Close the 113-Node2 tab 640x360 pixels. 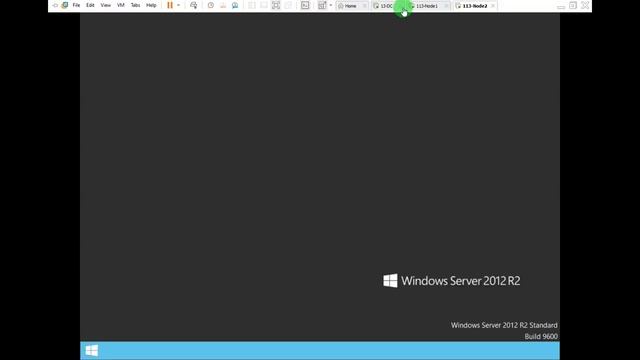click(493, 6)
